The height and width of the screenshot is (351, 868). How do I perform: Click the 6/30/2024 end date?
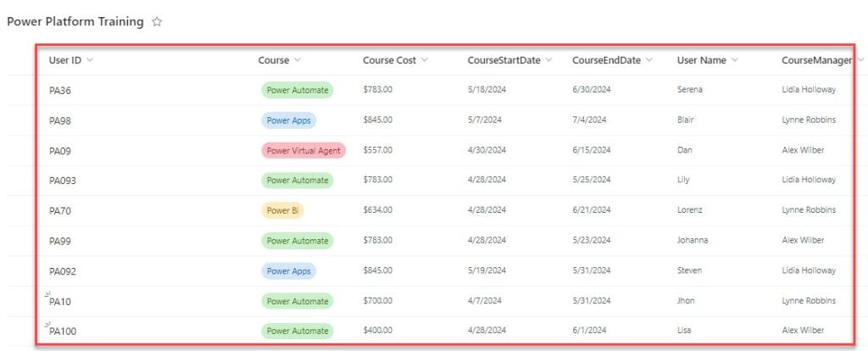(x=591, y=89)
